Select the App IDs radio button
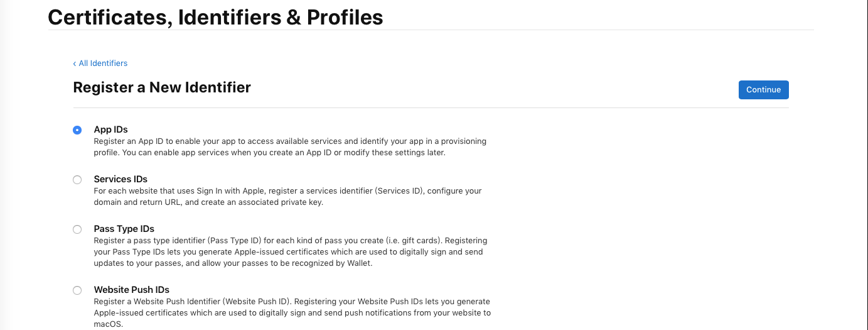 pyautogui.click(x=77, y=130)
